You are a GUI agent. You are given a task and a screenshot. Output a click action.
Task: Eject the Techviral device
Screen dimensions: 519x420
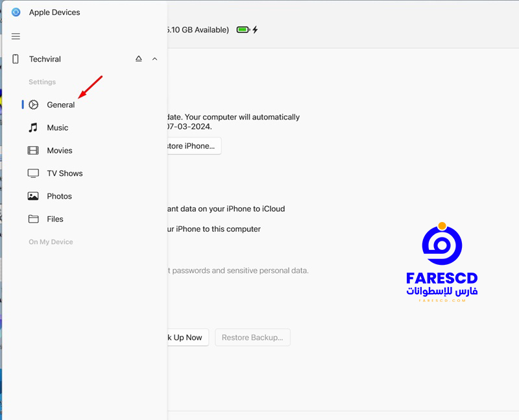click(x=139, y=58)
